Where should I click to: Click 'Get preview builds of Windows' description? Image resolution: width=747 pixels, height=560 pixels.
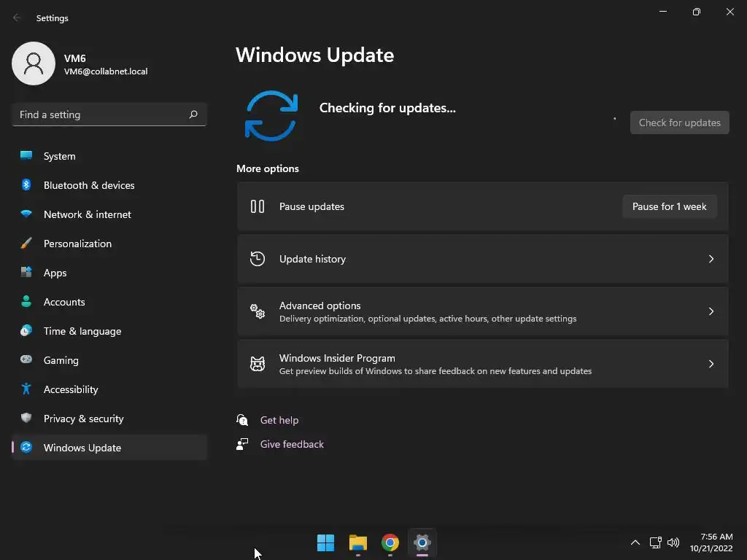pyautogui.click(x=436, y=371)
